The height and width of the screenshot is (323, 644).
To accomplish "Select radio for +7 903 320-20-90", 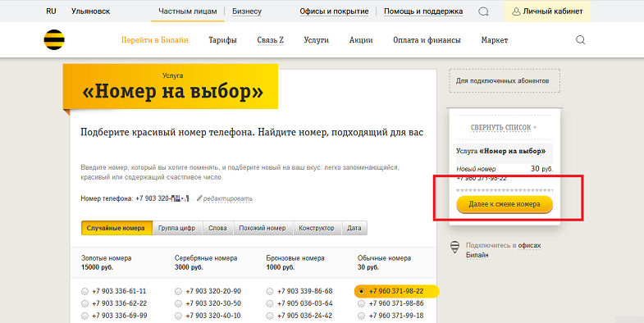I will (178, 291).
